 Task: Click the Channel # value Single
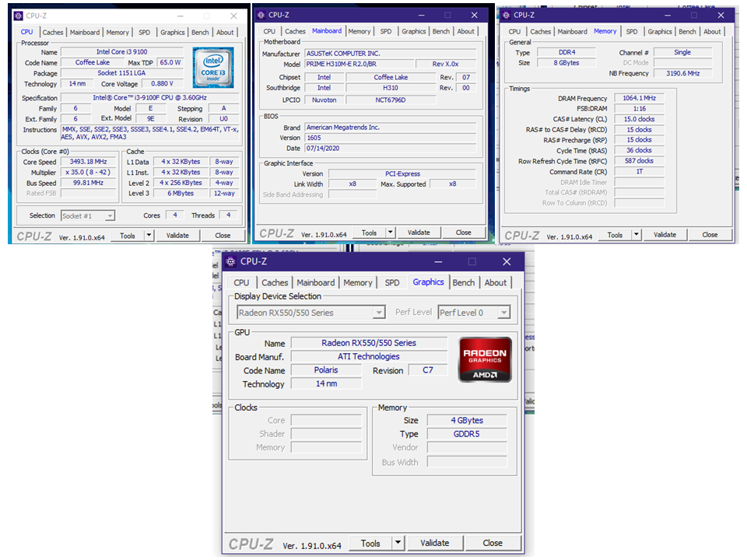coord(682,52)
